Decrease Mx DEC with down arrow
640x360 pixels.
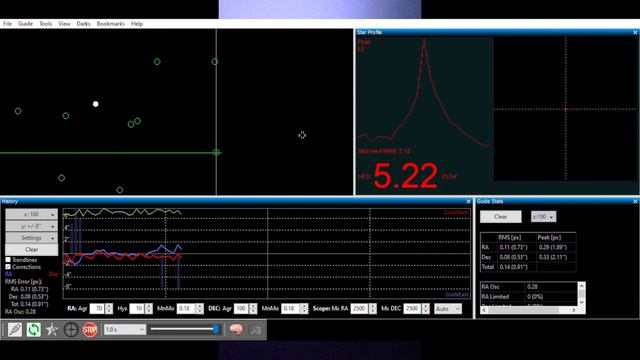[426, 312]
